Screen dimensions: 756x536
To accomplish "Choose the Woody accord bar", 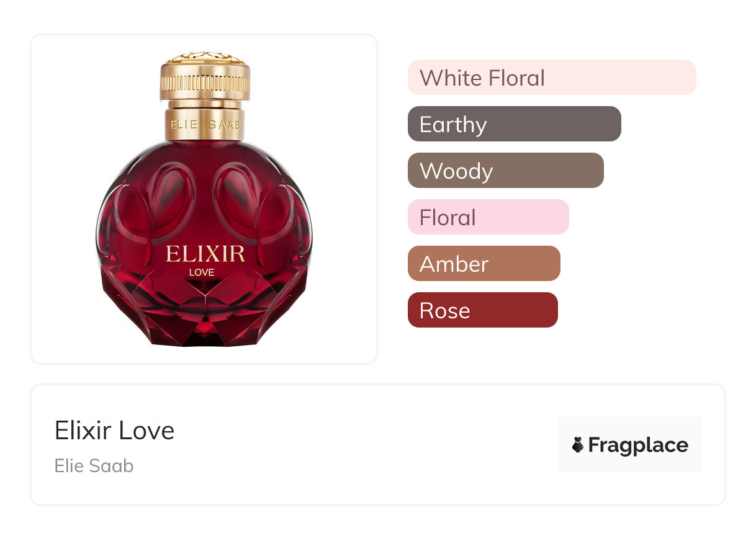I will [x=506, y=171].
